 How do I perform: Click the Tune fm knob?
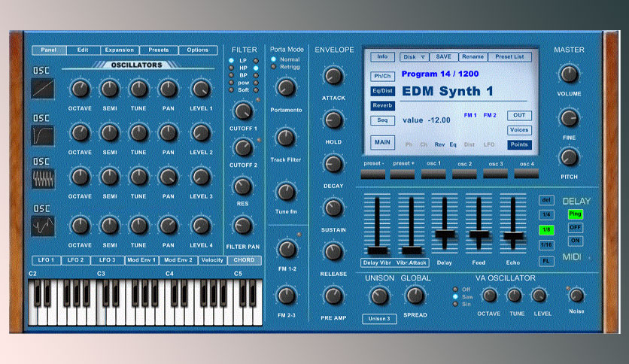pos(286,192)
